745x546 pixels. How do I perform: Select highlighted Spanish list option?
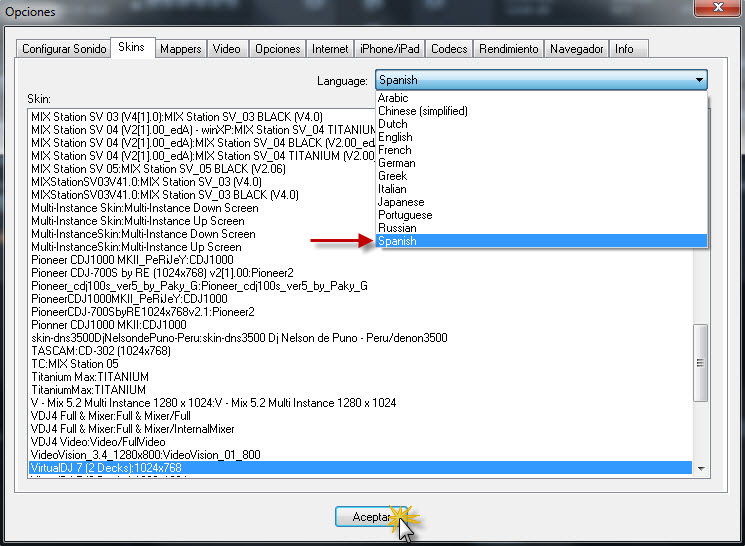[x=541, y=241]
